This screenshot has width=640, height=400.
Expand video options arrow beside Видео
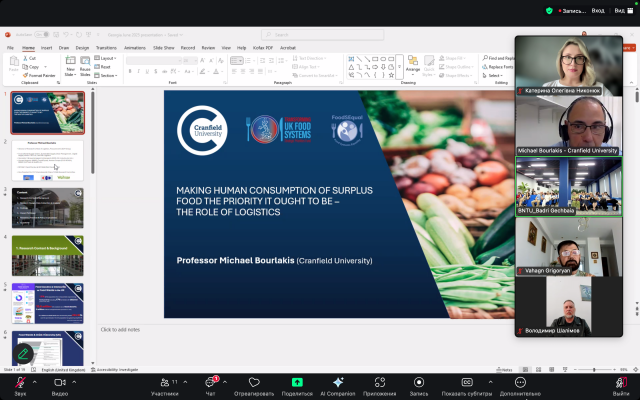pyautogui.click(x=76, y=382)
